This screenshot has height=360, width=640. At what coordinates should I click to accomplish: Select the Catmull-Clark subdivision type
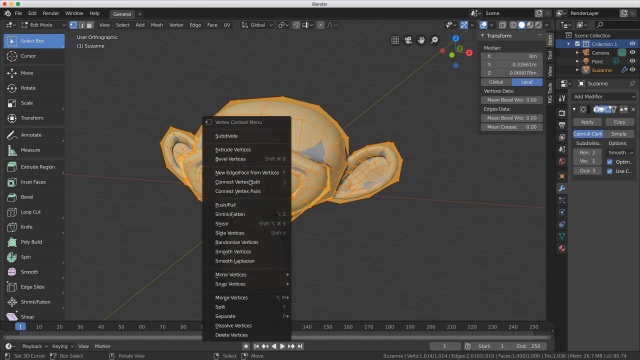[x=588, y=134]
